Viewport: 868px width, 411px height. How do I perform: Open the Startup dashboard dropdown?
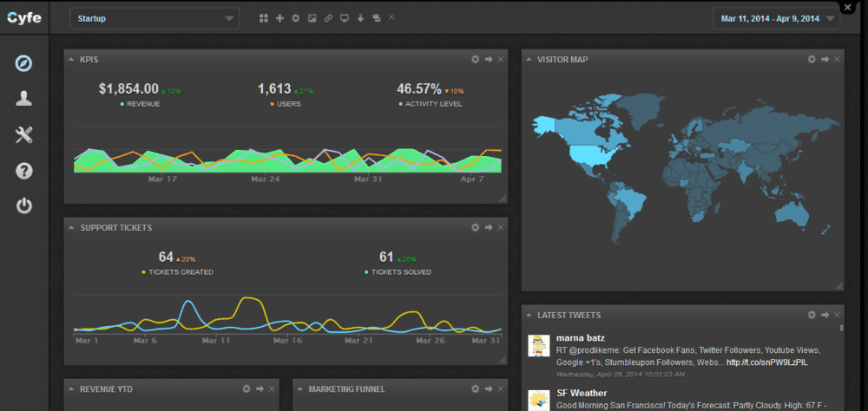coord(155,18)
